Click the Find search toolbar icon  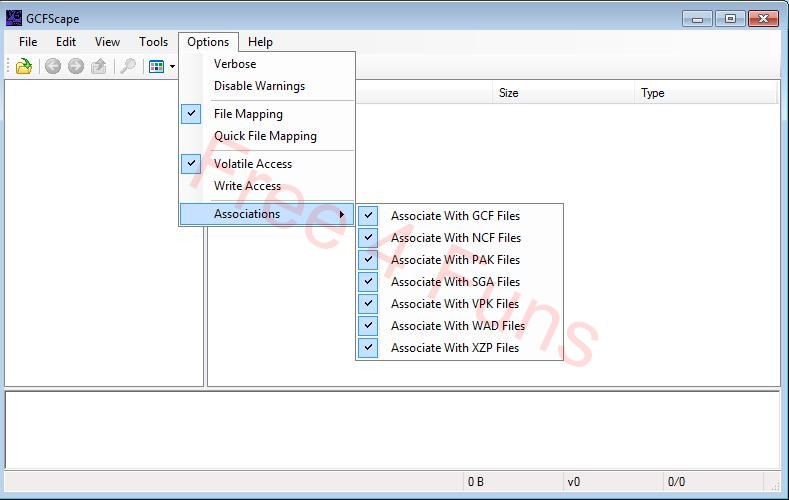tap(128, 67)
